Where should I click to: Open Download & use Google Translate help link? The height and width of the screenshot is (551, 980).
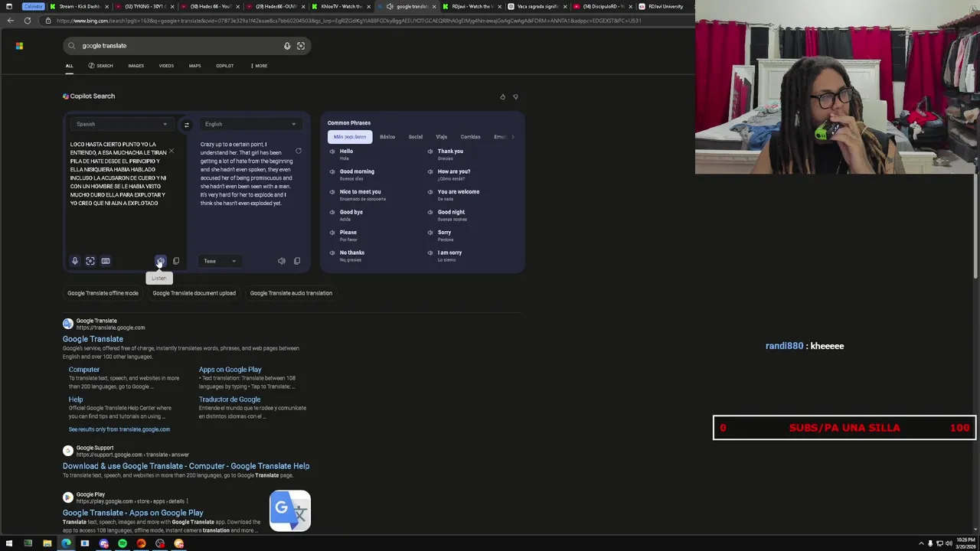[186, 466]
